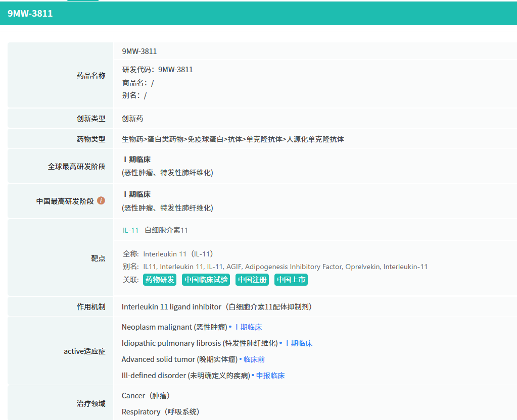
Task: Click 临床前 link after Advanced solid tumor
Action: click(x=254, y=359)
